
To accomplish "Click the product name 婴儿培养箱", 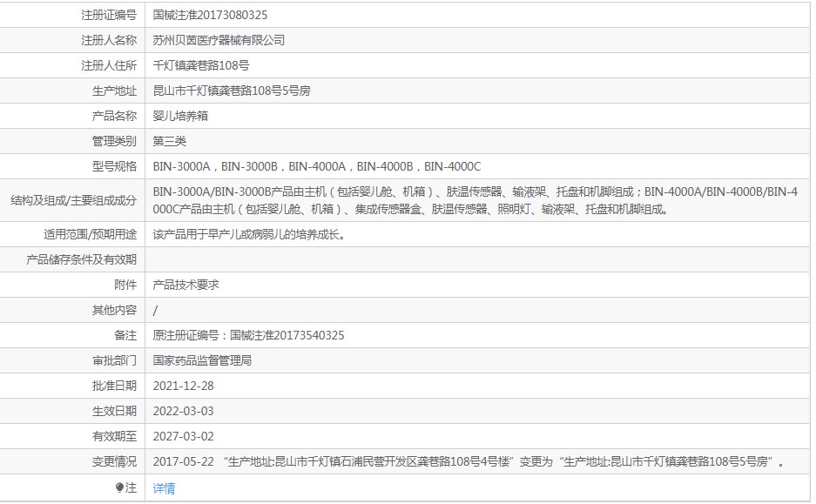I will [x=180, y=116].
